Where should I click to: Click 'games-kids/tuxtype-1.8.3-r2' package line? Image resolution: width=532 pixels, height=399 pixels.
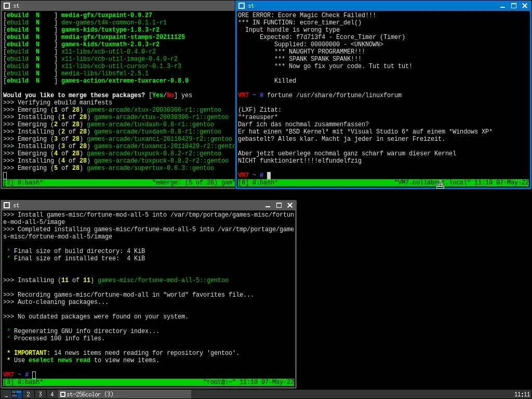[x=110, y=30]
